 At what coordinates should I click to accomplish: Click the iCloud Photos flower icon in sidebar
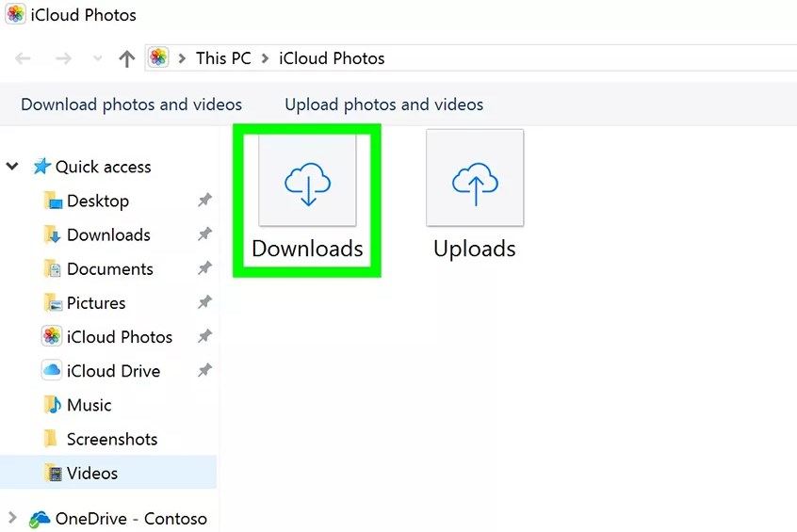pyautogui.click(x=52, y=336)
